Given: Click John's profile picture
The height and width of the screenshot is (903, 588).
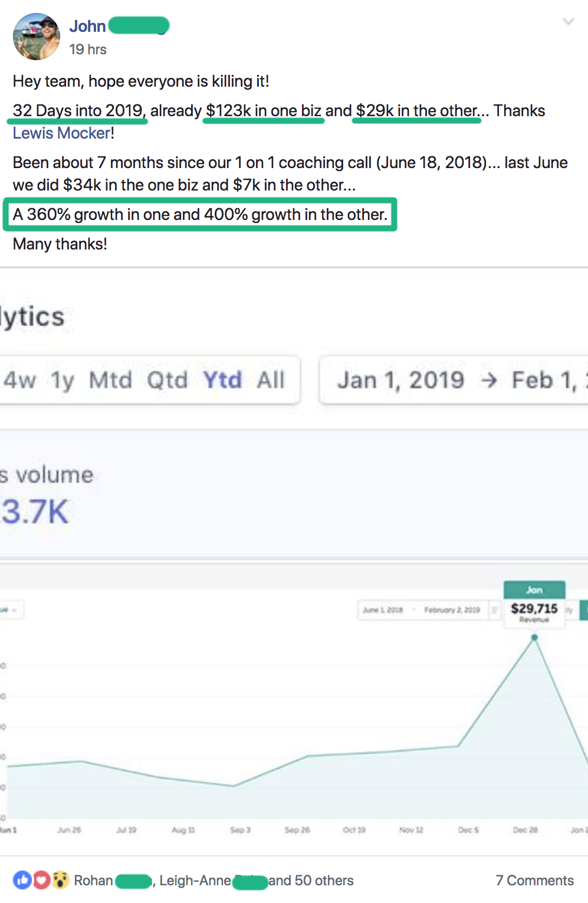Looking at the screenshot, I should pos(37,37).
